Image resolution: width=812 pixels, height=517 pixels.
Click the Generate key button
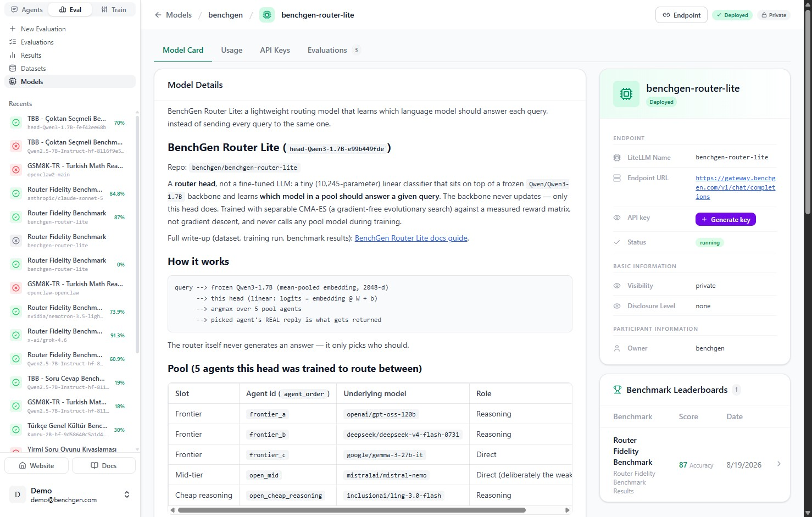(x=726, y=219)
